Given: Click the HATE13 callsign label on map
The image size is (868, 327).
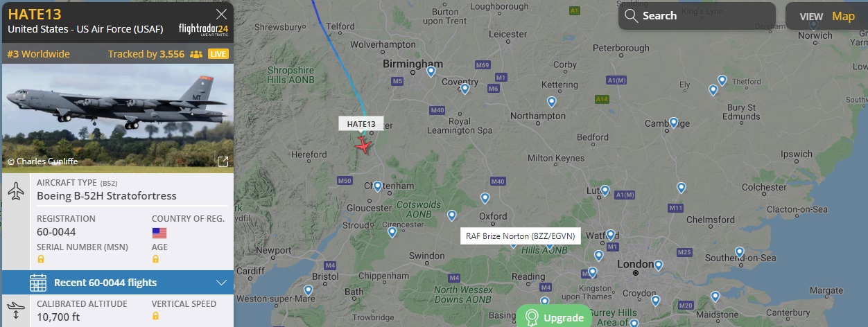Looking at the screenshot, I should 361,124.
